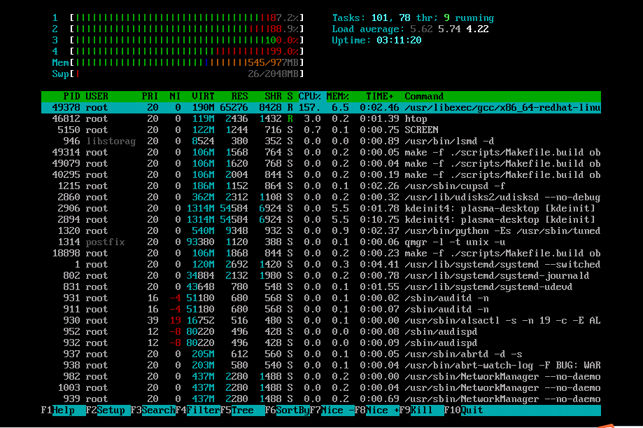The image size is (643, 428).
Task: Click the Uptime 03:11:20 readout
Action: (x=376, y=40)
